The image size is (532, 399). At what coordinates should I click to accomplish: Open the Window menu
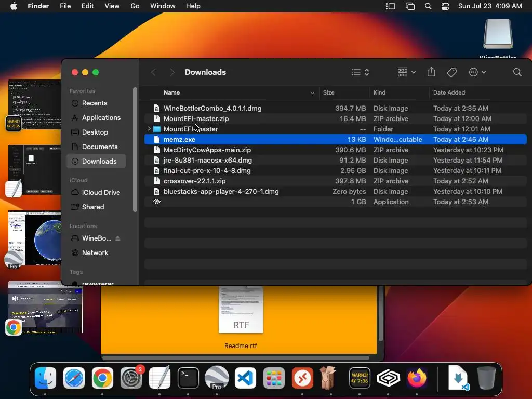(x=163, y=6)
